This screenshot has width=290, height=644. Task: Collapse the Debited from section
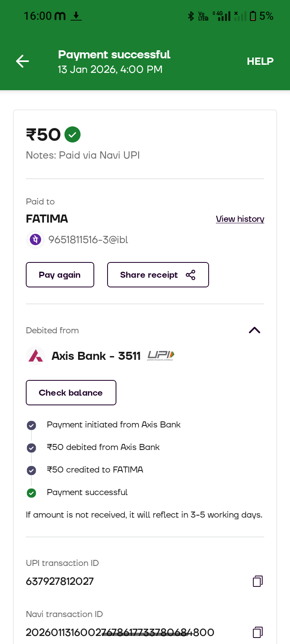click(255, 330)
